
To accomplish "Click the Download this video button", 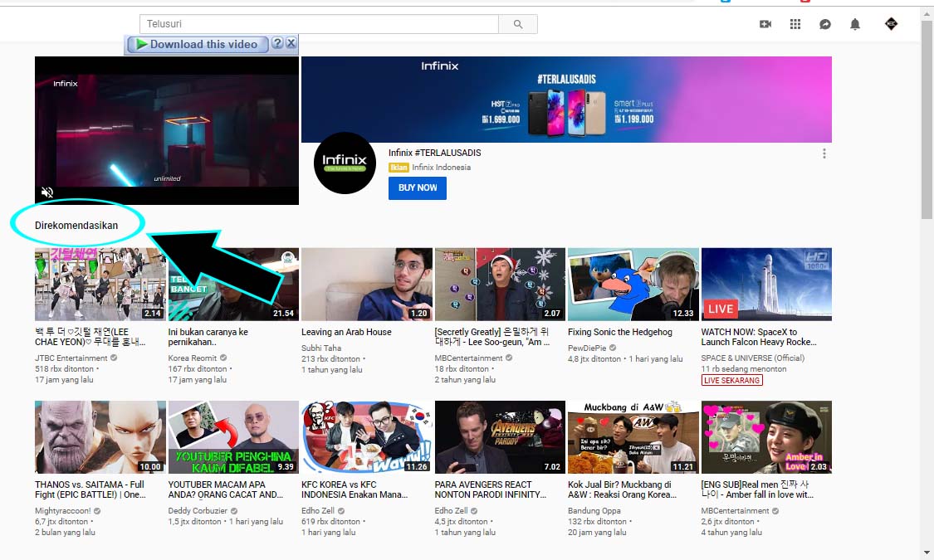I will tap(198, 44).
